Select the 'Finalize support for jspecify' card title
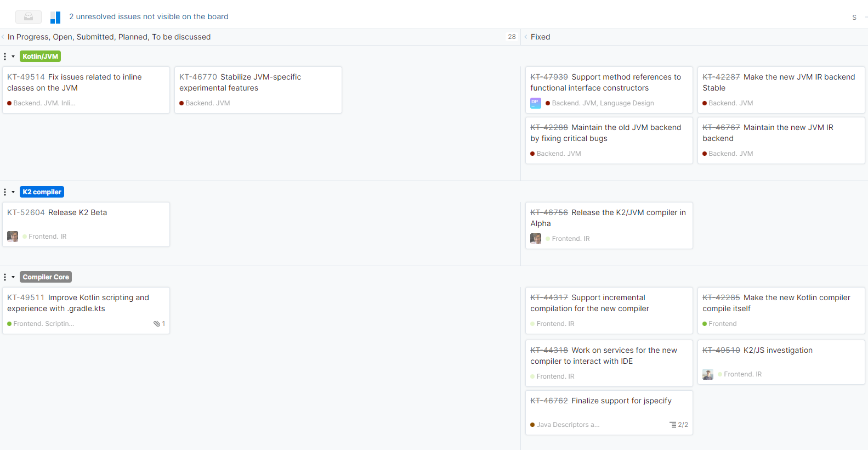This screenshot has height=450, width=868. (621, 401)
